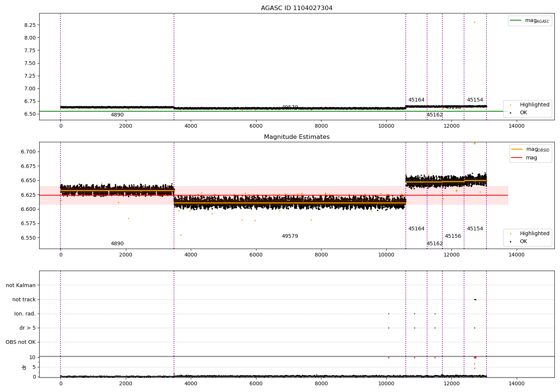Click the 5 tick label on dr axis
This screenshot has height=392, width=560.
pyautogui.click(x=34, y=367)
